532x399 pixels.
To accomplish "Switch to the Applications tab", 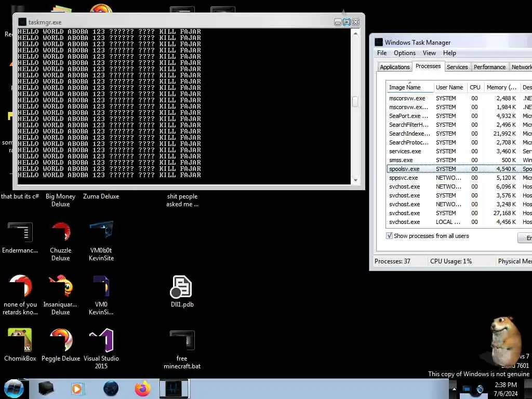I will click(x=395, y=67).
